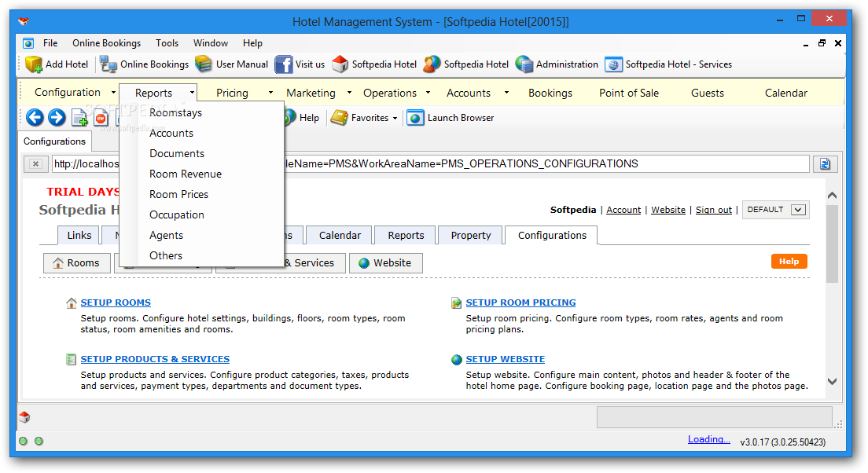The width and height of the screenshot is (868, 473).
Task: Click the first green status indicator circle
Action: [x=23, y=441]
